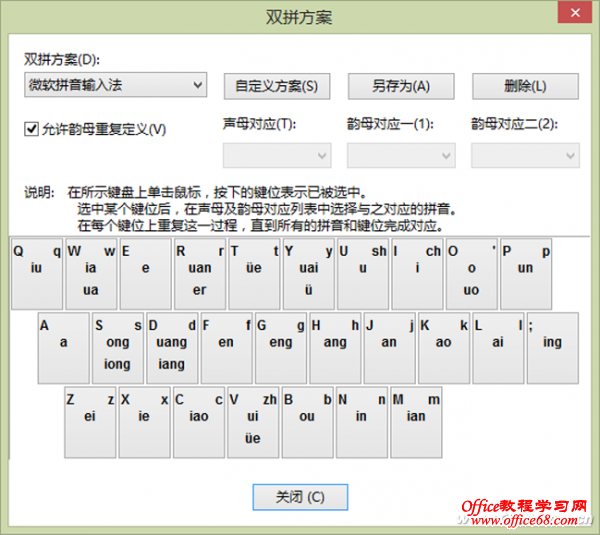Select the F key mapped to en
The image size is (600, 535).
pyautogui.click(x=227, y=348)
